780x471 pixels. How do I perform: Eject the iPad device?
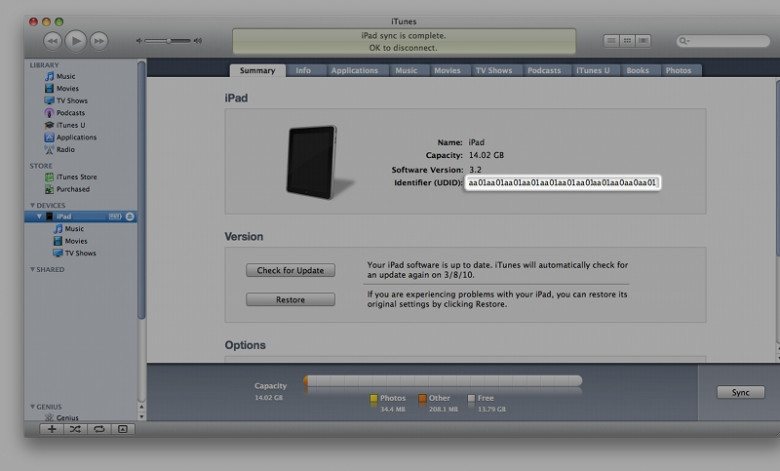(x=130, y=216)
